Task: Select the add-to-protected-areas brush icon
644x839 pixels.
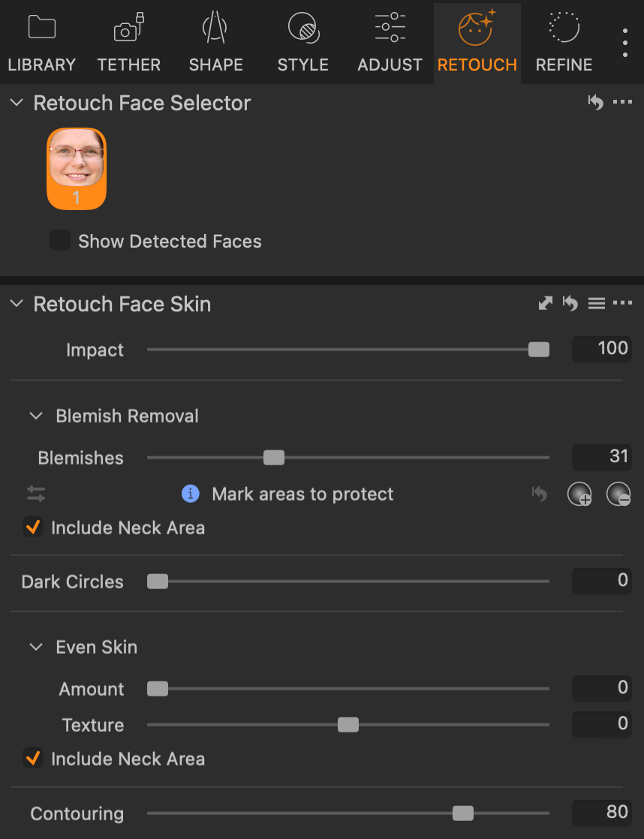Action: coord(579,494)
